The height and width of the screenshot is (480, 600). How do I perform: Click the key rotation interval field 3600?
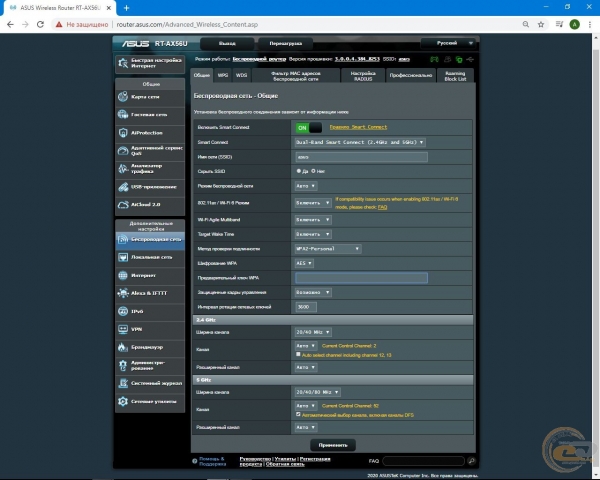[x=306, y=307]
